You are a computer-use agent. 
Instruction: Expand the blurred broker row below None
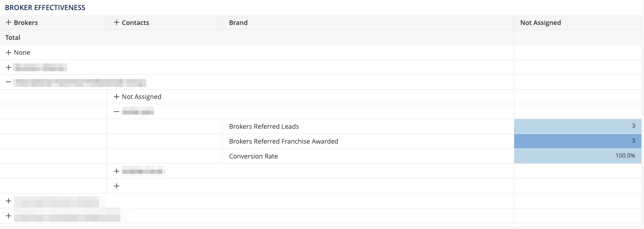click(8, 67)
